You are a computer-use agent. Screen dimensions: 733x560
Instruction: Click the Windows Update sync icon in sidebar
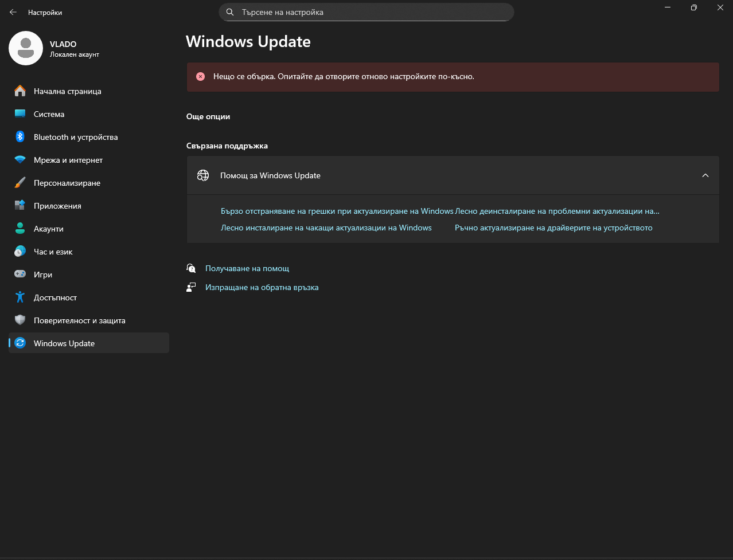20,343
